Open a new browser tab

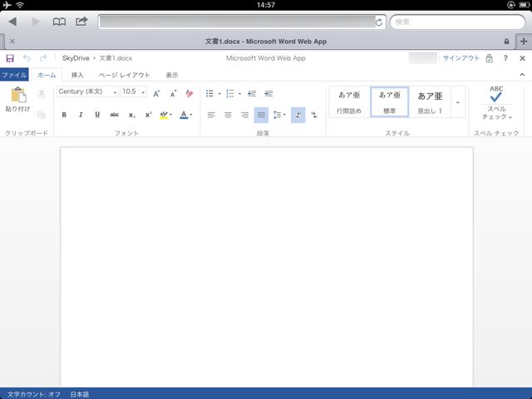pyautogui.click(x=524, y=42)
